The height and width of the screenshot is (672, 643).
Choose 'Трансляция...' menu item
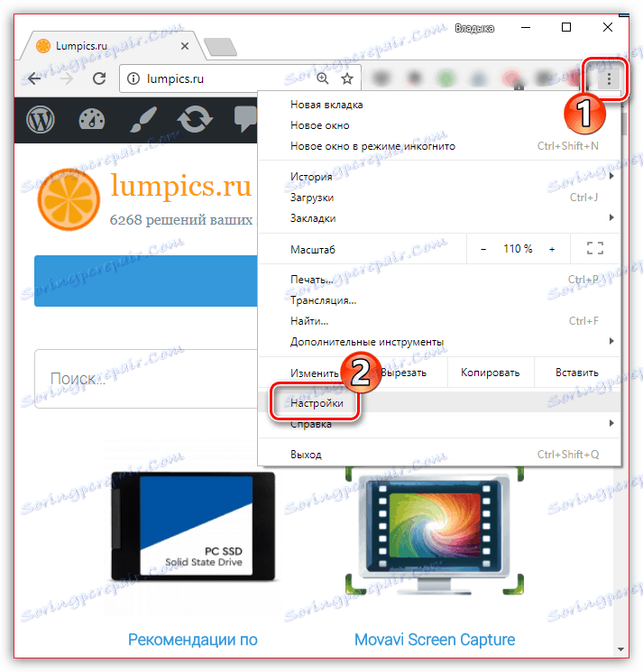coord(439,300)
